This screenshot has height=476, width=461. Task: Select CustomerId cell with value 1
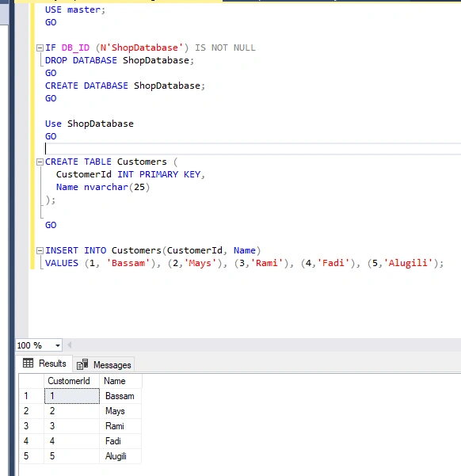tap(72, 396)
